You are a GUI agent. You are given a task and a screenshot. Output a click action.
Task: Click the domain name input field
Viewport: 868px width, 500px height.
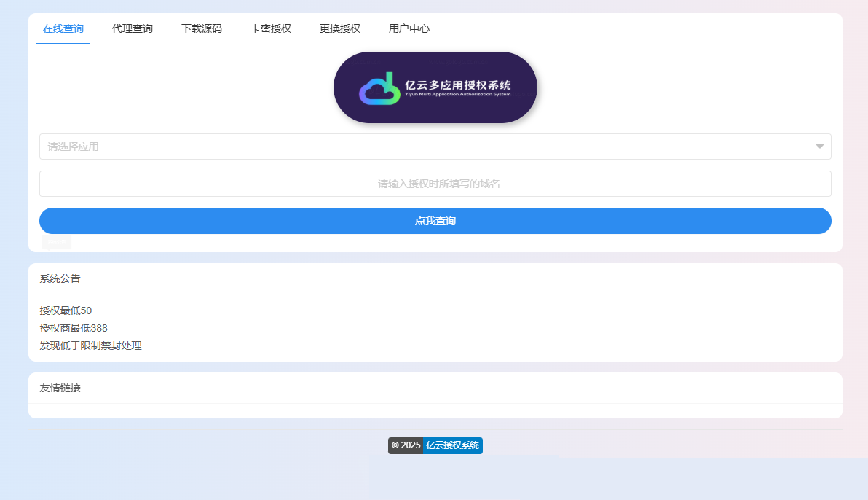(x=435, y=183)
